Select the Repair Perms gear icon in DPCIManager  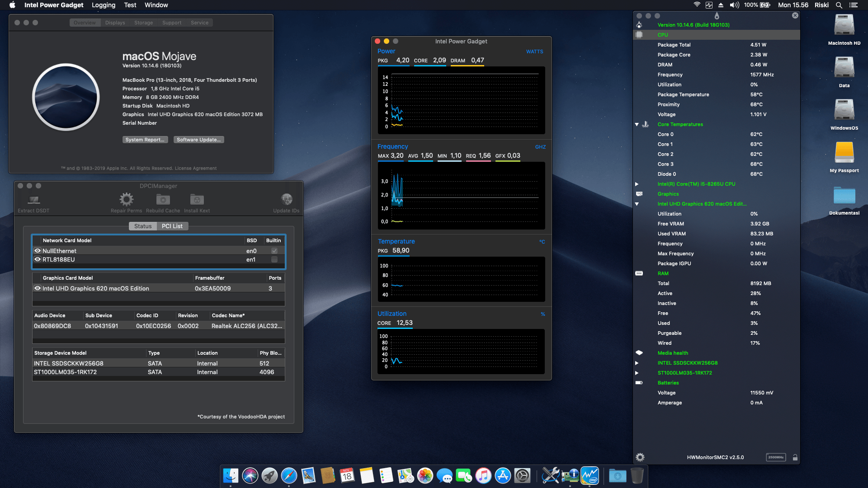(x=126, y=199)
